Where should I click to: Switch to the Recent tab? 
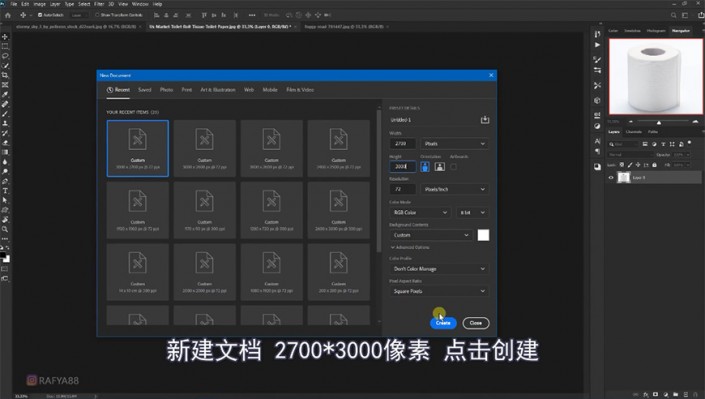118,90
